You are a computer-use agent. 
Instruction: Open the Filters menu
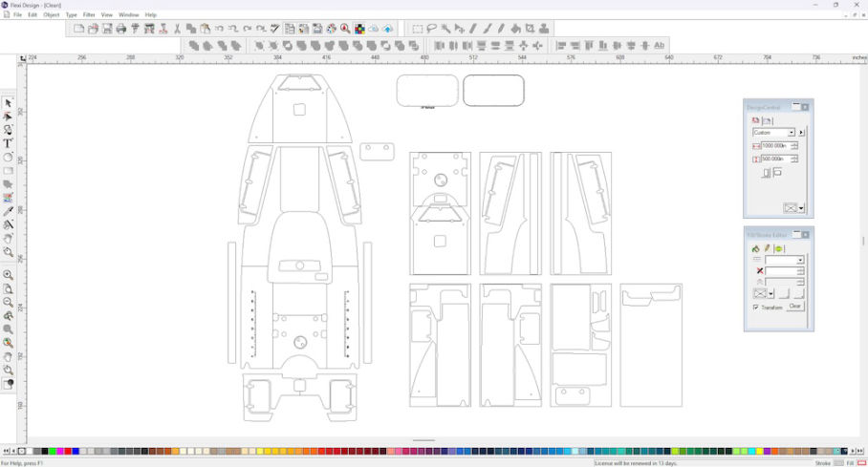click(89, 15)
